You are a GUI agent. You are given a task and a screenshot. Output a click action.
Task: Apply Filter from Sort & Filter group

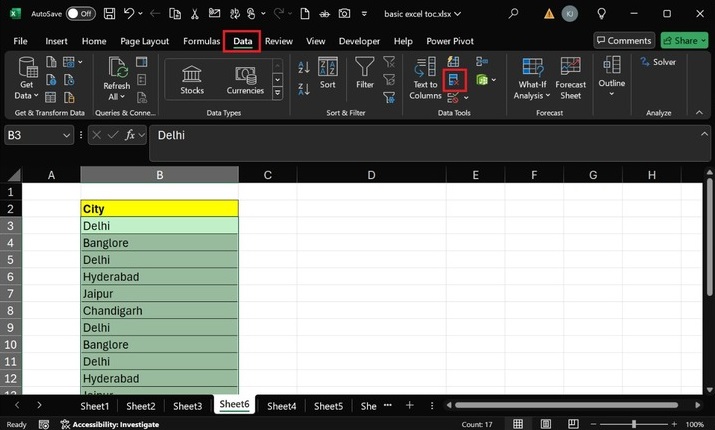coord(365,73)
